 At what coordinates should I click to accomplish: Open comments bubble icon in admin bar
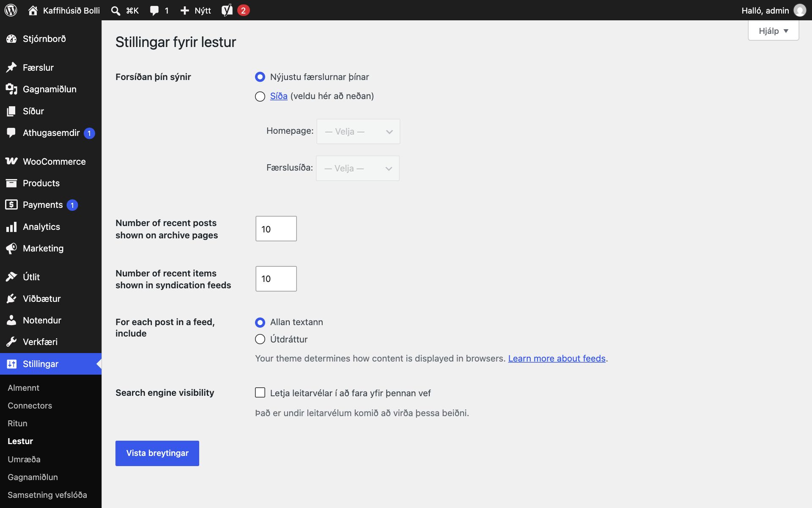click(x=154, y=11)
